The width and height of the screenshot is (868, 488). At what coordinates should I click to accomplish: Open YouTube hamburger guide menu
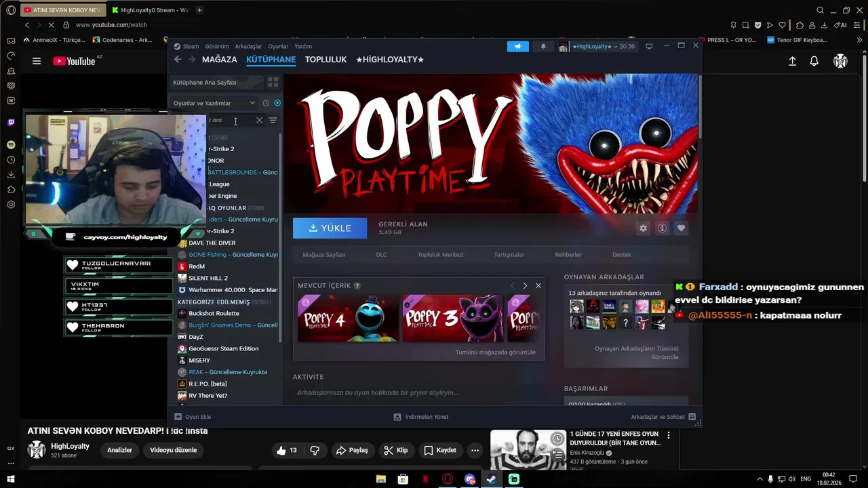pos(37,61)
